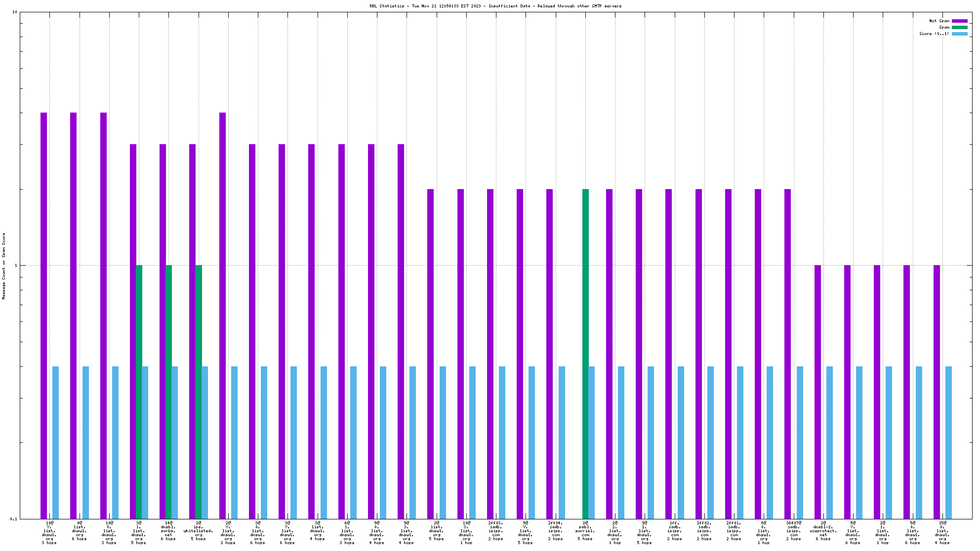Click the green Spam bar for dnsbl.sorbs.net
This screenshot has width=980, height=551.
click(169, 391)
